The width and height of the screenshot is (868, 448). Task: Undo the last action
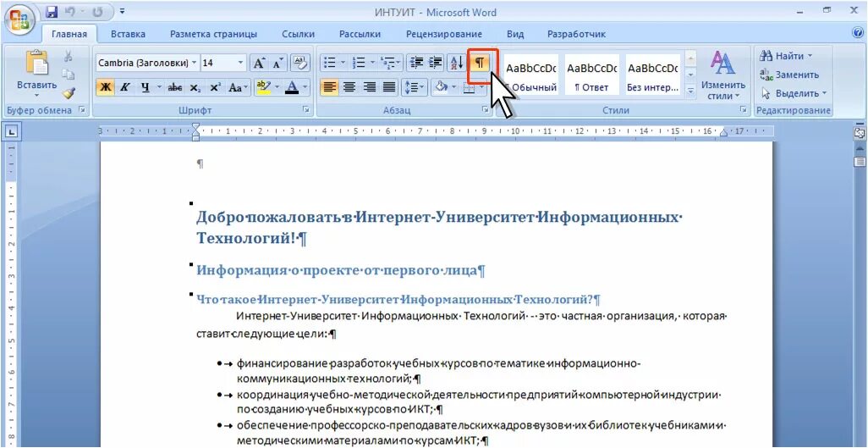[x=69, y=12]
